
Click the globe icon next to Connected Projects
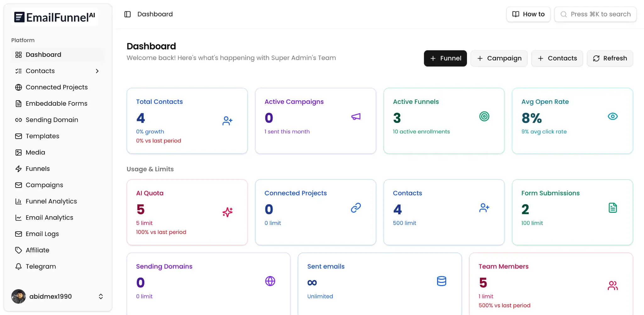[19, 87]
